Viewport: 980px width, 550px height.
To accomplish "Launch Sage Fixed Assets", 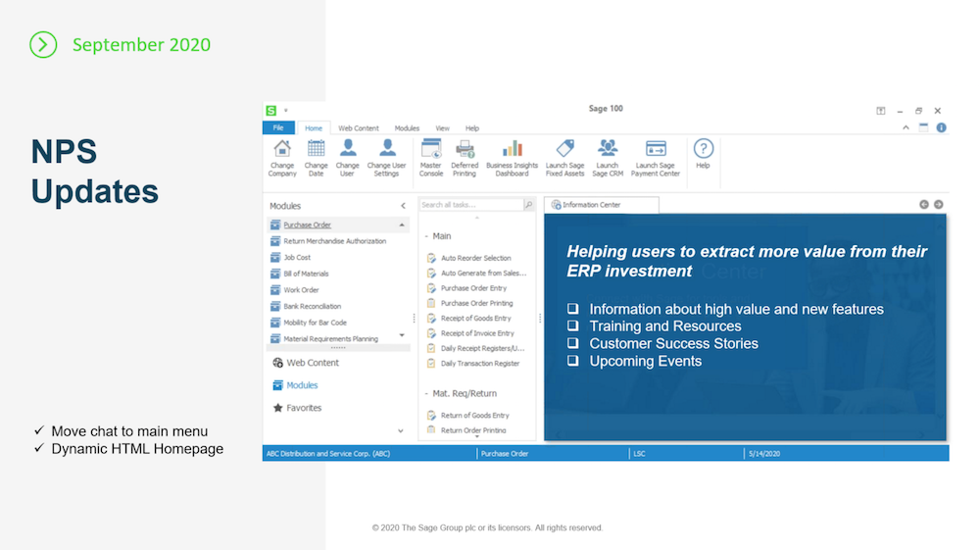I will (x=565, y=158).
